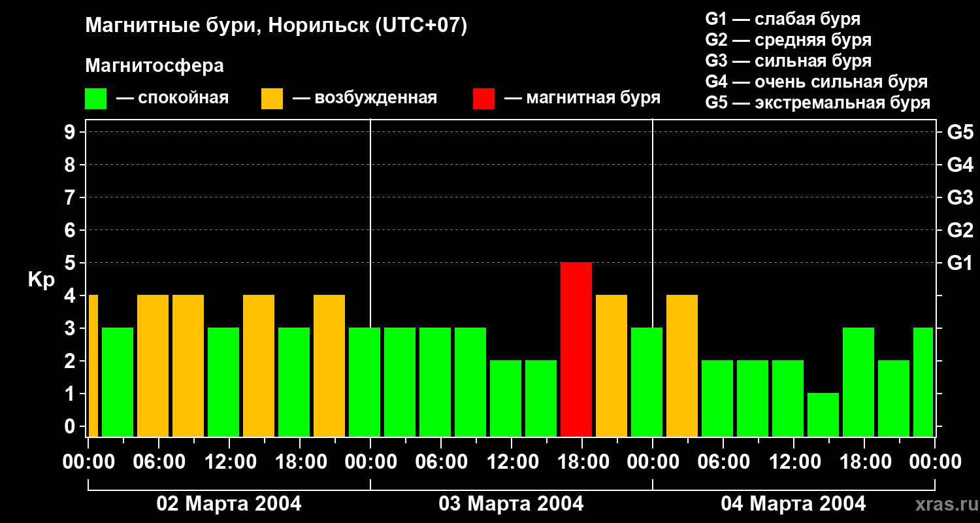
Task: Select the orange bar right after the red bar
Action: coord(612,365)
